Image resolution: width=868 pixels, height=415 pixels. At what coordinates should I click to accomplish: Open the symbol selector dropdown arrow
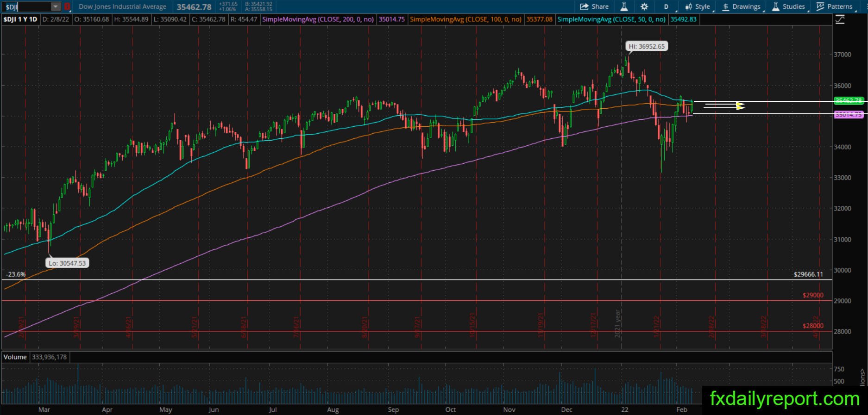(56, 7)
